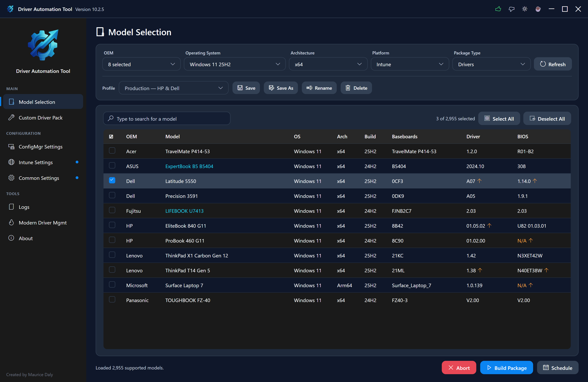
Task: Click the driver update arrow next to A07
Action: click(480, 181)
